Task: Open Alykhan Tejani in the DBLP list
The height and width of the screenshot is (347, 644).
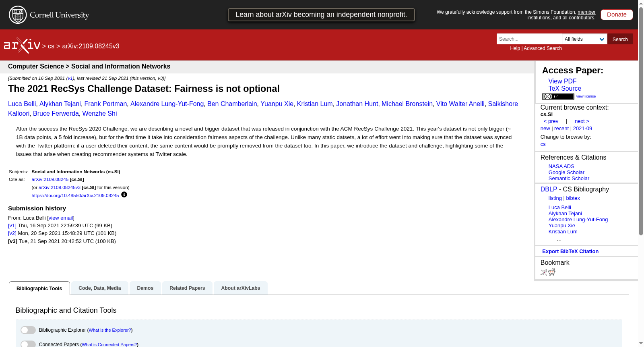Action: pos(565,214)
